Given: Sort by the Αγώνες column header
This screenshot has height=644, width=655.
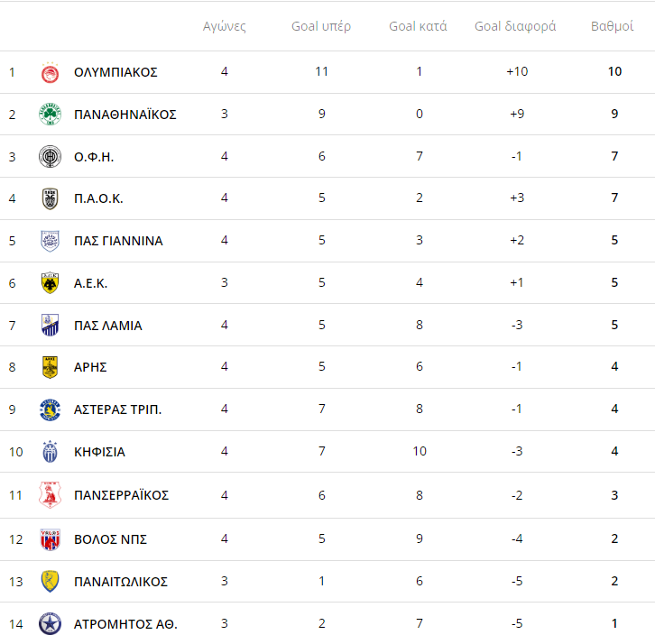Looking at the screenshot, I should (x=225, y=26).
